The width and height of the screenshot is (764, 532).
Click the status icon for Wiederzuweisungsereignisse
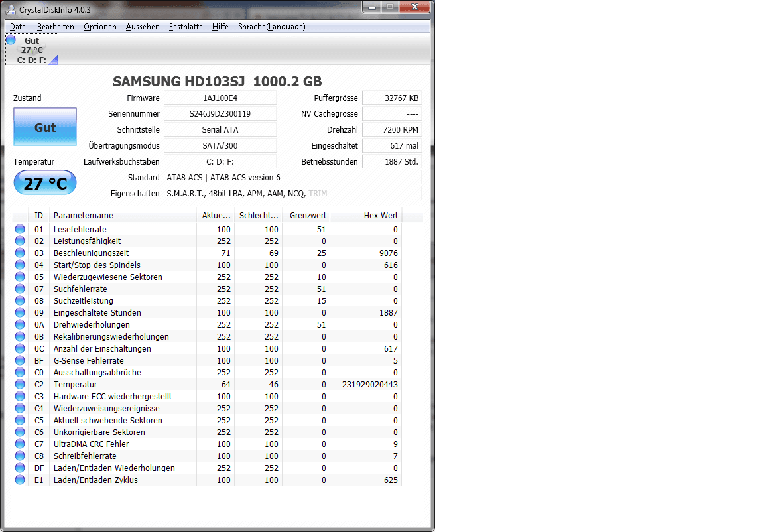(20, 408)
